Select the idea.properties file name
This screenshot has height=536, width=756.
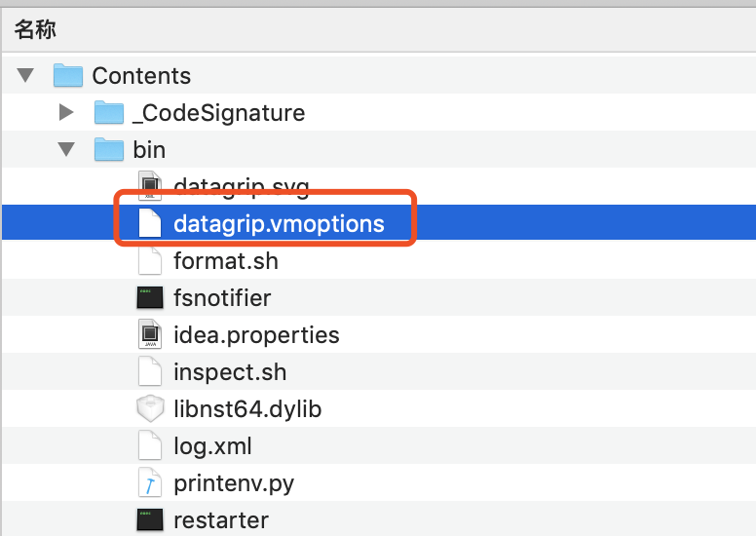pyautogui.click(x=256, y=335)
